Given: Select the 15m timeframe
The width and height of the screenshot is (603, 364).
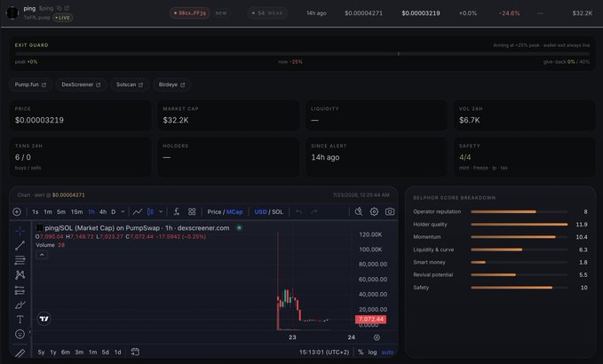Looking at the screenshot, I should coord(76,212).
